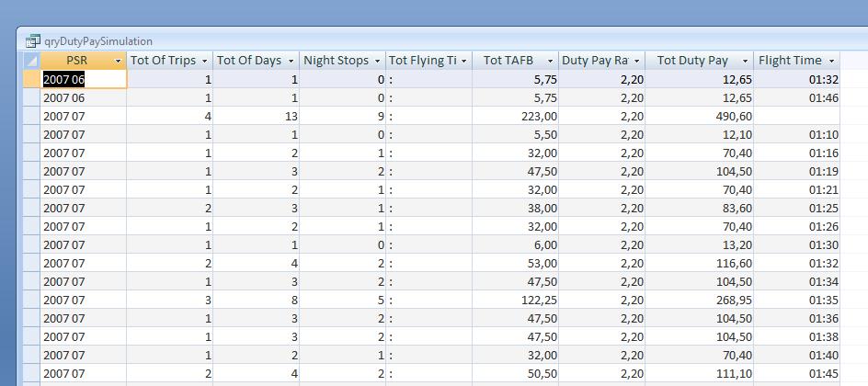The image size is (868, 386).
Task: Select the Duty Pay Ra column header
Action: tap(595, 61)
